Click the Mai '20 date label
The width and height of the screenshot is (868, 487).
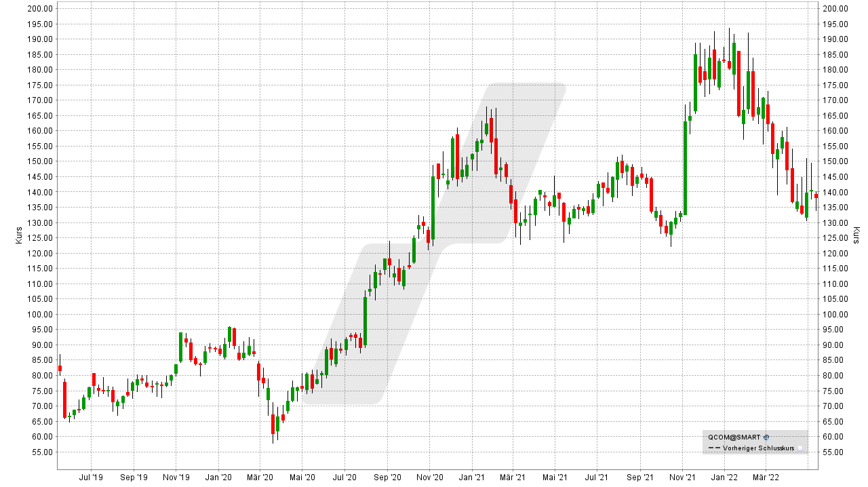tap(302, 478)
